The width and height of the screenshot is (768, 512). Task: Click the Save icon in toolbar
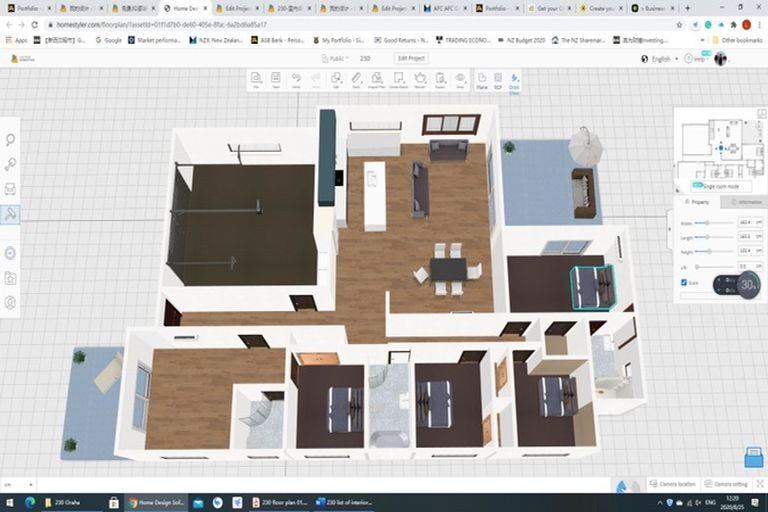tap(275, 79)
